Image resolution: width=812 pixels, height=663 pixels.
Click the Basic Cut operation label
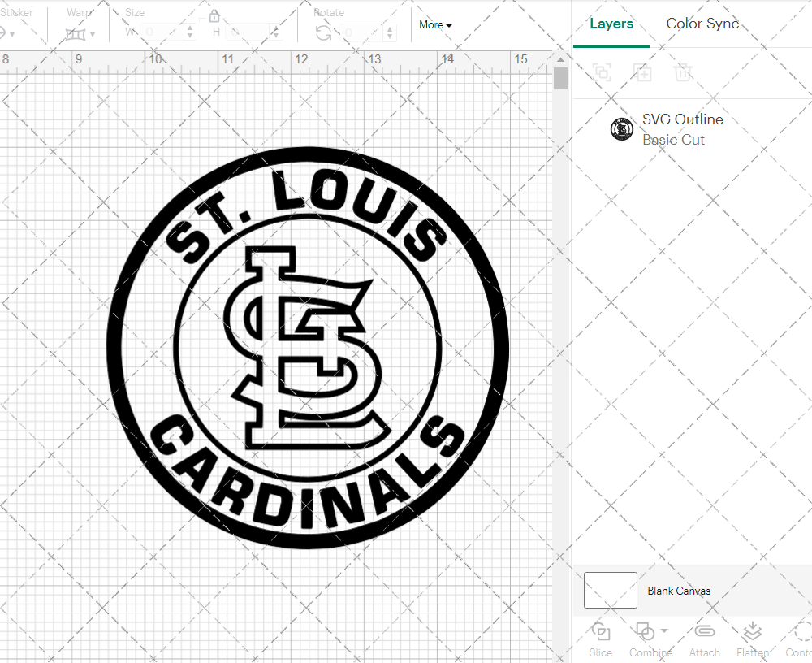[673, 140]
